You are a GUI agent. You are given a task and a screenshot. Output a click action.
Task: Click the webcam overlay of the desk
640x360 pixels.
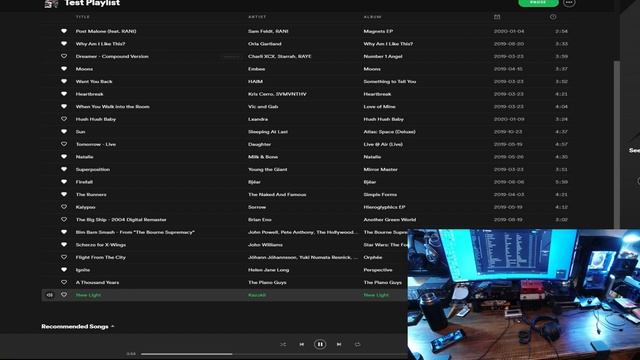tap(524, 294)
